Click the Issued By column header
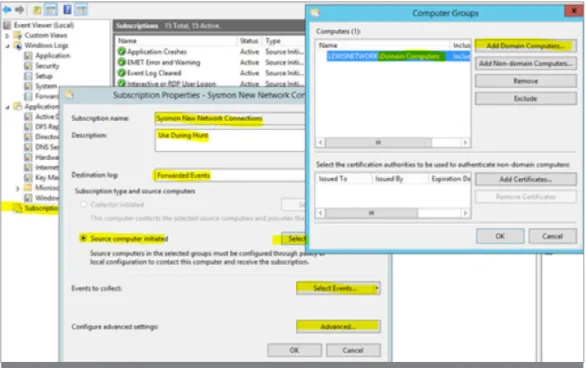 click(x=400, y=179)
